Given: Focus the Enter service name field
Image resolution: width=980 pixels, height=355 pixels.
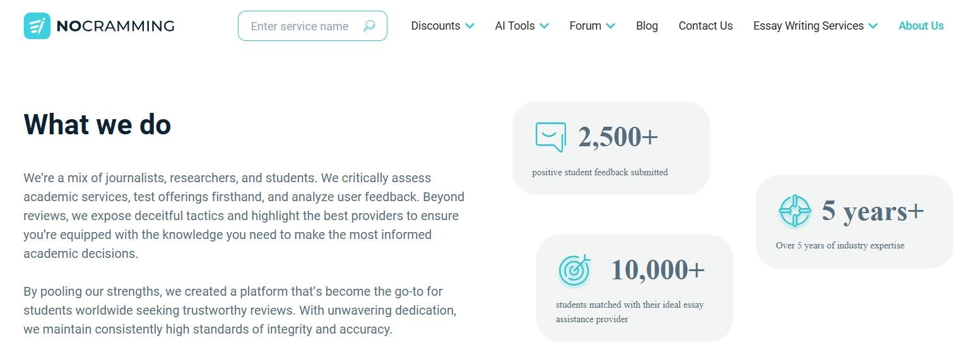Looking at the screenshot, I should coord(300,26).
